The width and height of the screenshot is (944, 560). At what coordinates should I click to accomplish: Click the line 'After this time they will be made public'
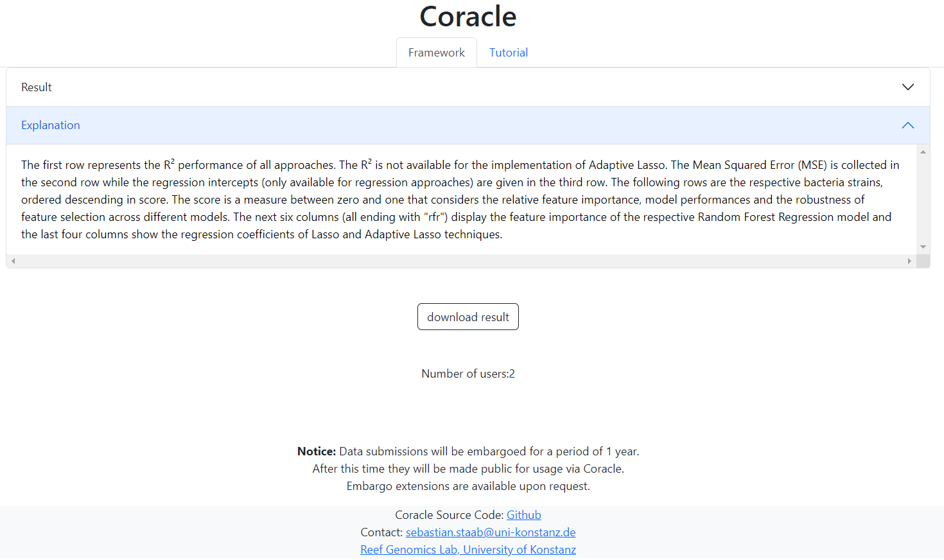(468, 469)
